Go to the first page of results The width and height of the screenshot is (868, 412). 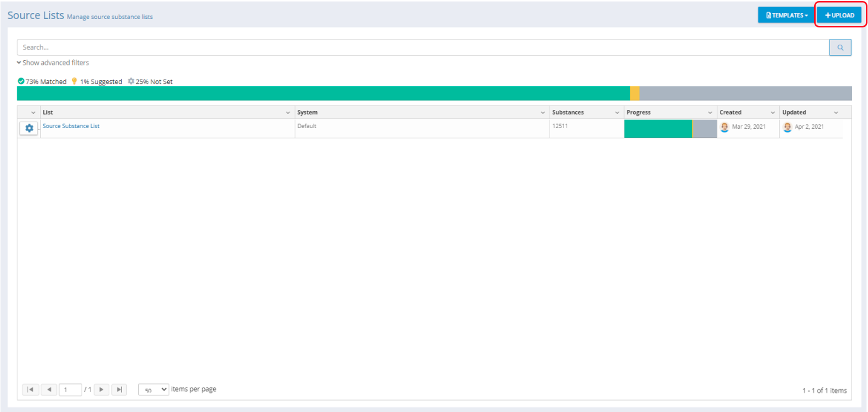(x=30, y=390)
